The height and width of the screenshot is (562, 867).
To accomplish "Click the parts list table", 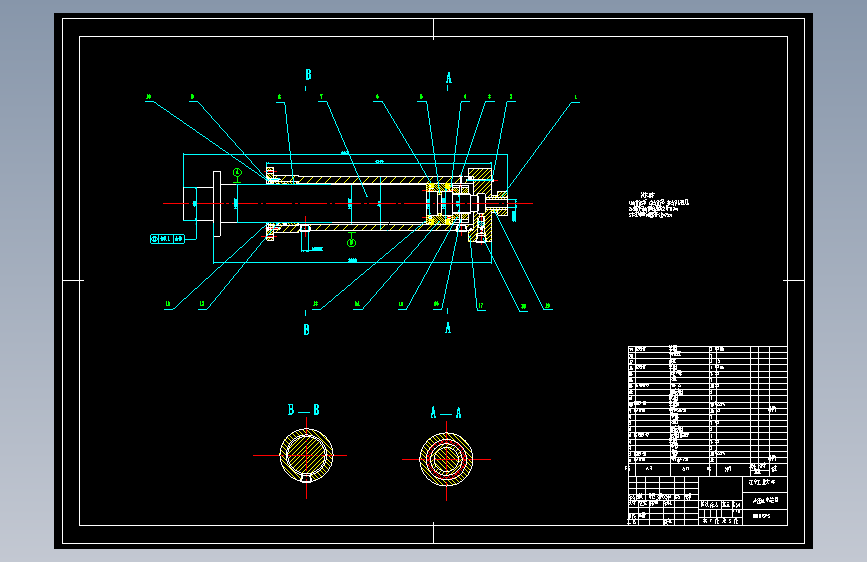I will 708,411.
